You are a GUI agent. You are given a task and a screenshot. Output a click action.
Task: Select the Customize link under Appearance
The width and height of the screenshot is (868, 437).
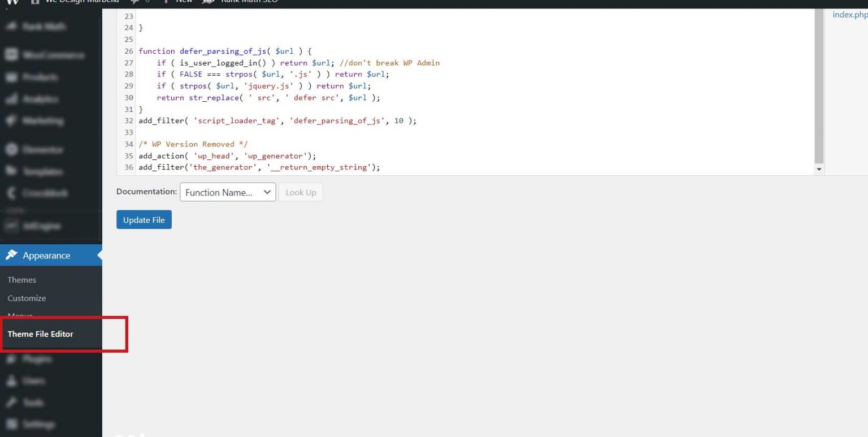click(x=27, y=298)
